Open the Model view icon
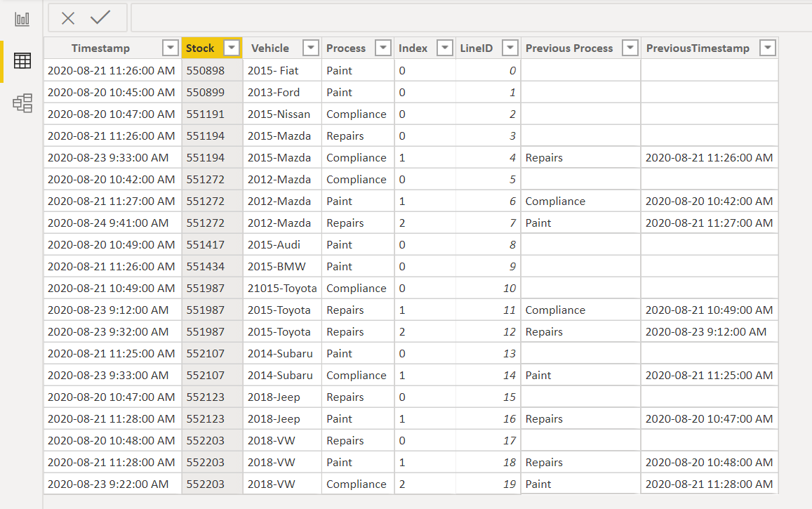 22,103
